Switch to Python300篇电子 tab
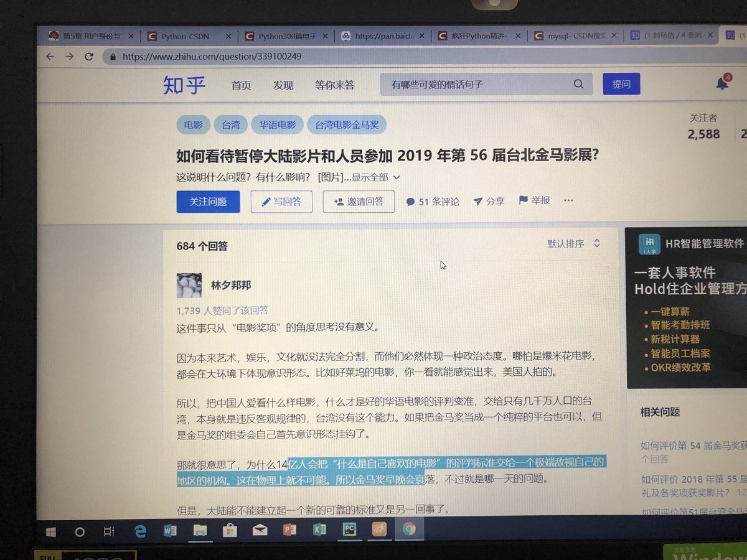Viewport: 747px width, 560px height. coord(287,36)
